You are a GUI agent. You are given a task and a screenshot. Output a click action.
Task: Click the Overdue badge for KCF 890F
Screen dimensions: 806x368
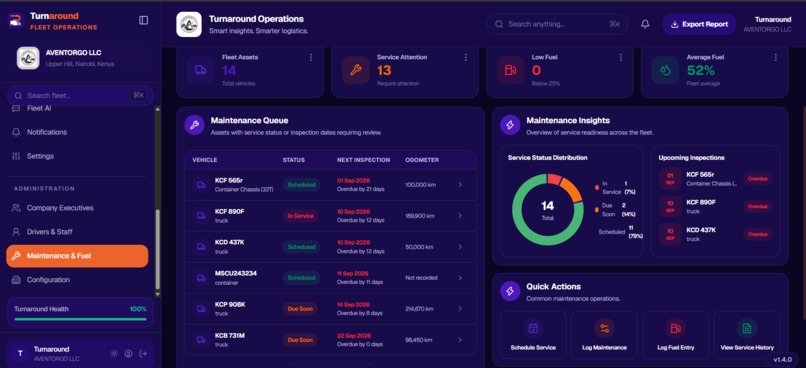point(758,207)
